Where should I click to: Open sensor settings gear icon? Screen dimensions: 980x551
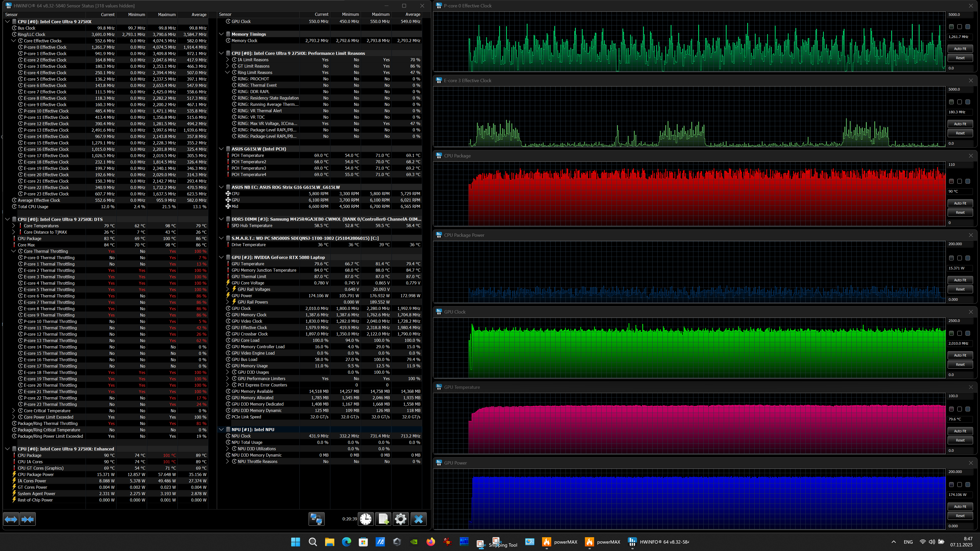401,519
